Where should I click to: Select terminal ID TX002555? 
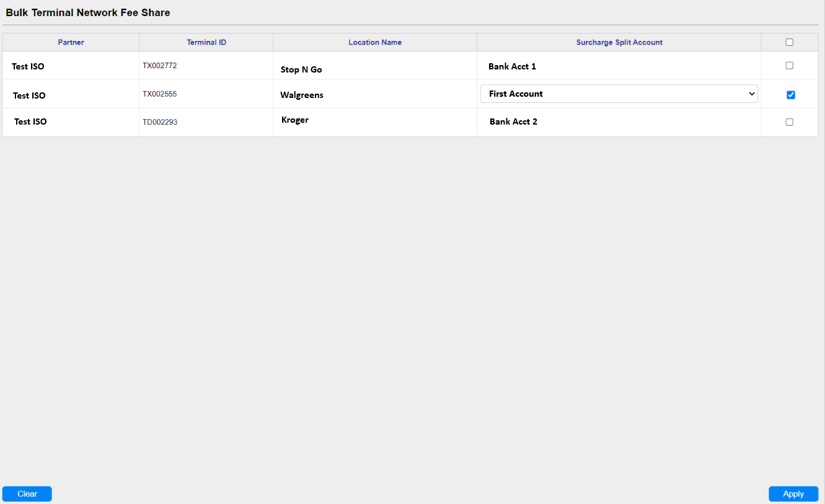point(160,94)
